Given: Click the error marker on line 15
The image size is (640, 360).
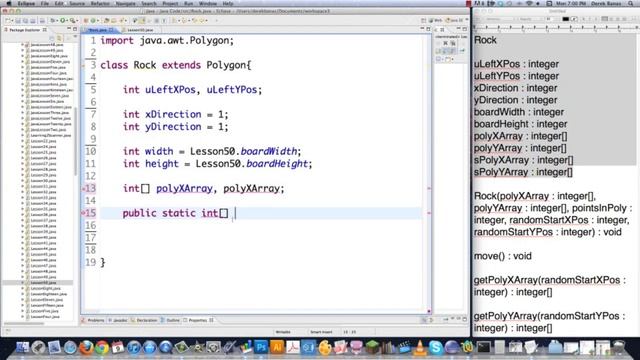Looking at the screenshot, I should coord(83,213).
